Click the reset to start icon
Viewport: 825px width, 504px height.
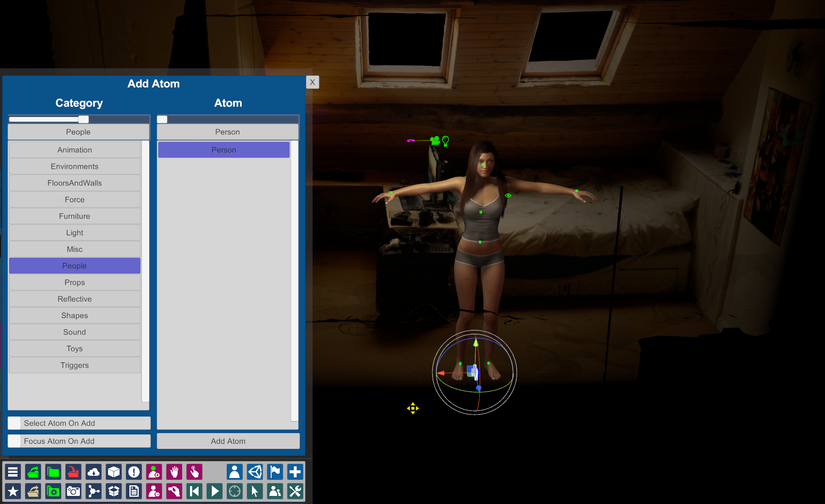(194, 492)
